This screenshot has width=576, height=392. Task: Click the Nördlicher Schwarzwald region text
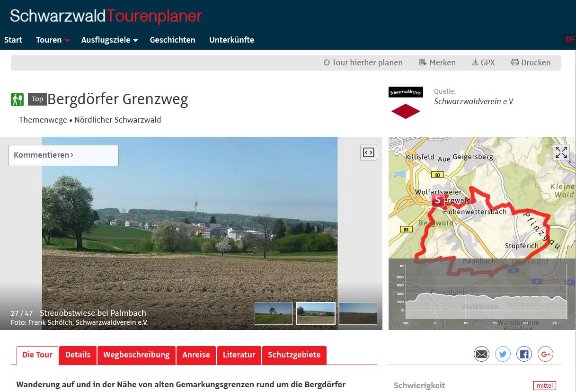click(x=118, y=120)
